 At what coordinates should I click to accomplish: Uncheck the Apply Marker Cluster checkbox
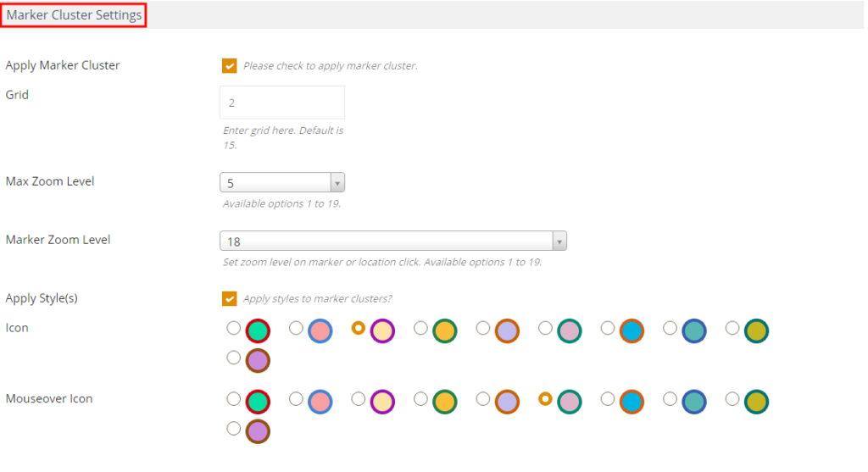coord(229,65)
